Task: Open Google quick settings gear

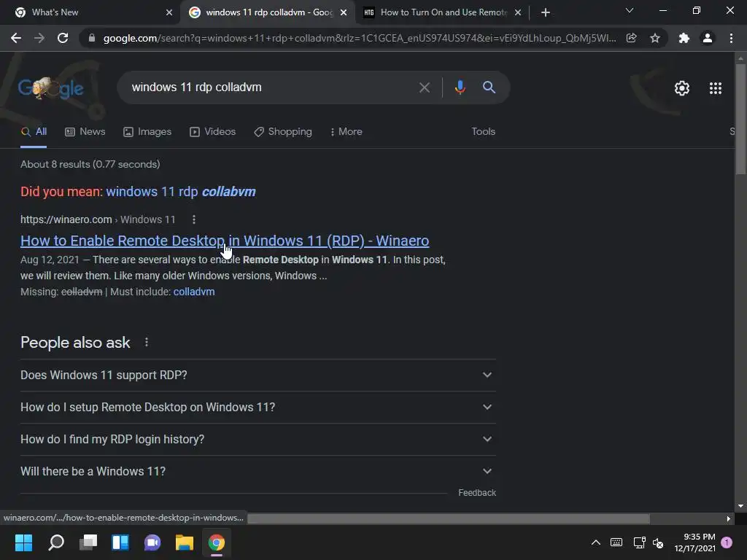Action: click(x=682, y=88)
